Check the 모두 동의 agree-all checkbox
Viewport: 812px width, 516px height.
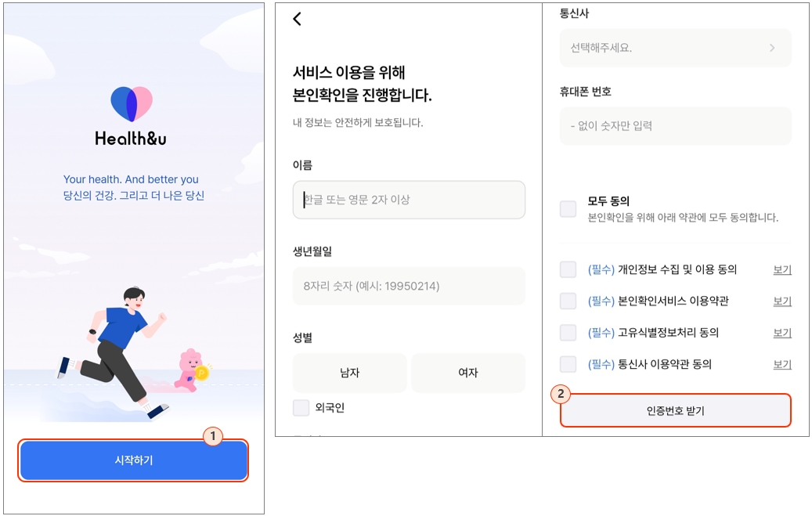point(568,208)
